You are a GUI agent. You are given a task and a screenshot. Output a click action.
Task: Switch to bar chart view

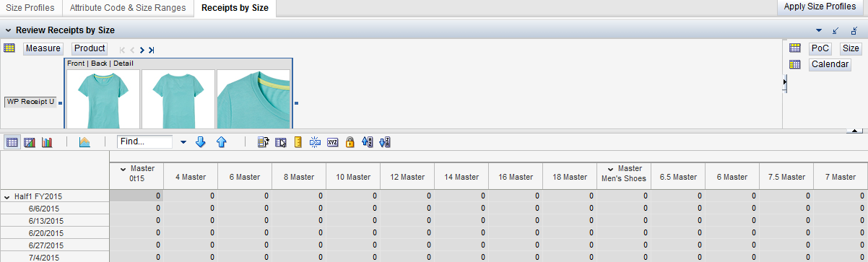[x=48, y=142]
